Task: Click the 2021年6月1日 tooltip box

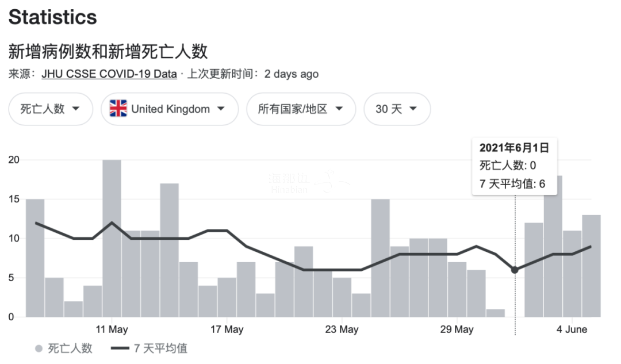Action: click(x=514, y=166)
